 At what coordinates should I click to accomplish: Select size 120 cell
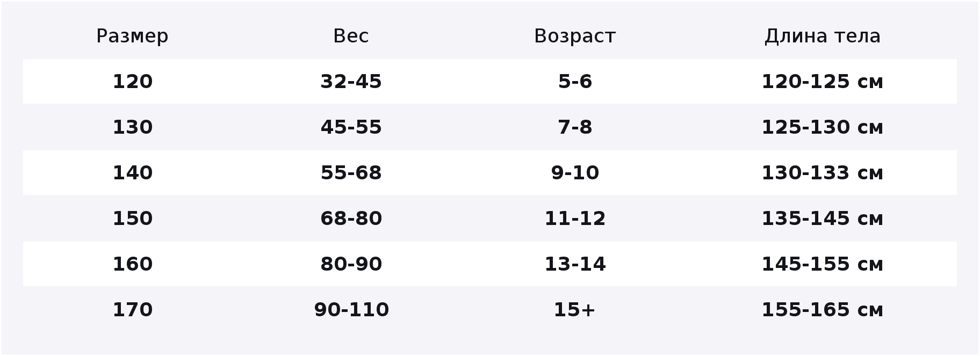click(133, 82)
